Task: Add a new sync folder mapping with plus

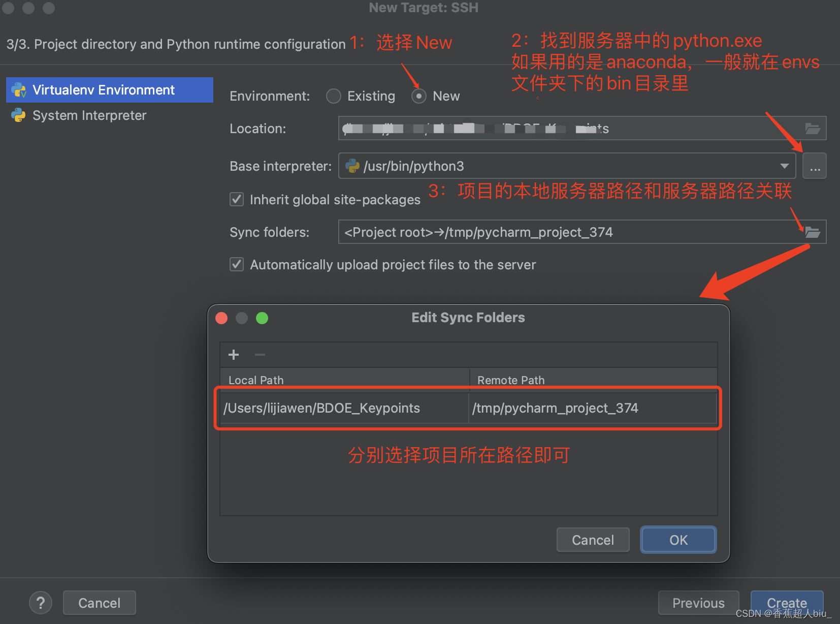Action: [x=234, y=355]
